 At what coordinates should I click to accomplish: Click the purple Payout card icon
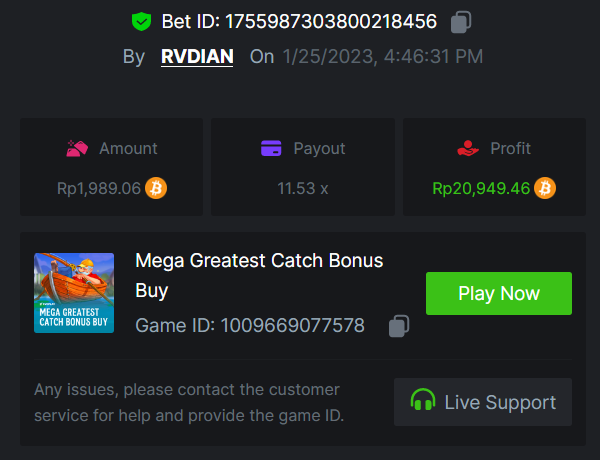click(x=270, y=148)
